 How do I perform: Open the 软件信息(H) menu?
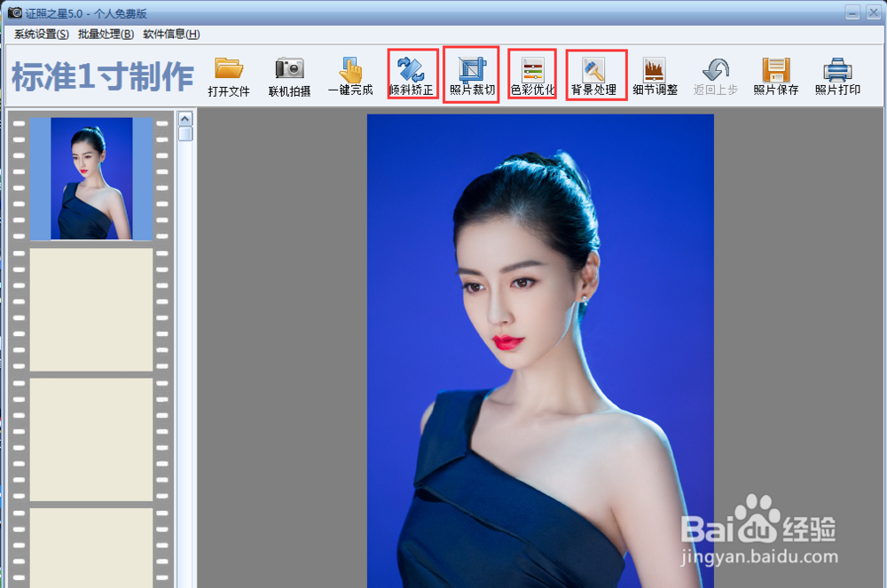pyautogui.click(x=171, y=34)
